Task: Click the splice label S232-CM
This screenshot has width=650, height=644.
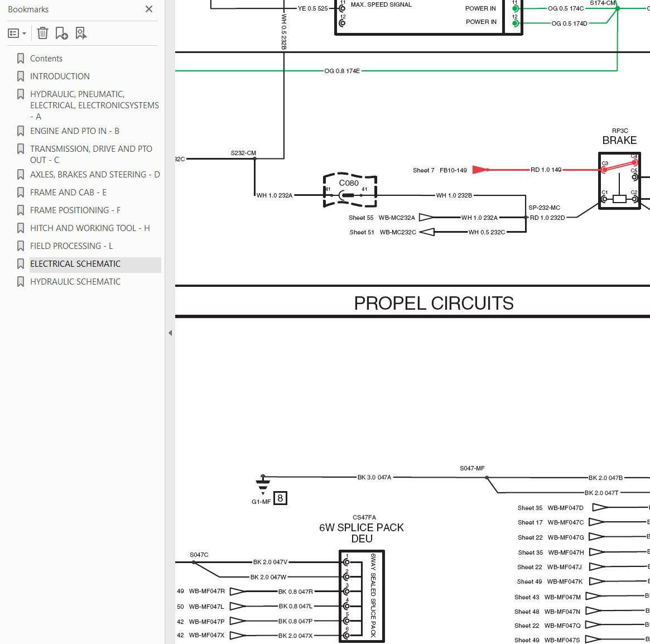Action: tap(243, 153)
